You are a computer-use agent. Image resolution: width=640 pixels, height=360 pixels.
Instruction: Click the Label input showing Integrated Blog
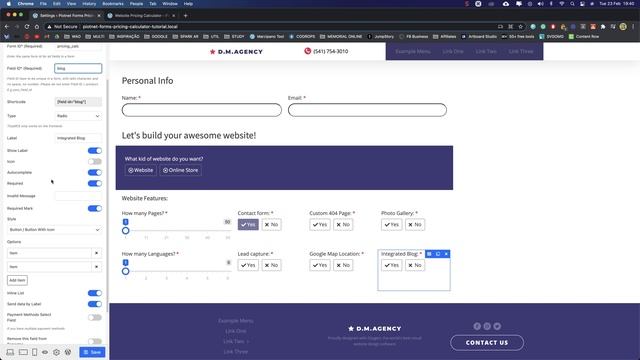(x=78, y=138)
